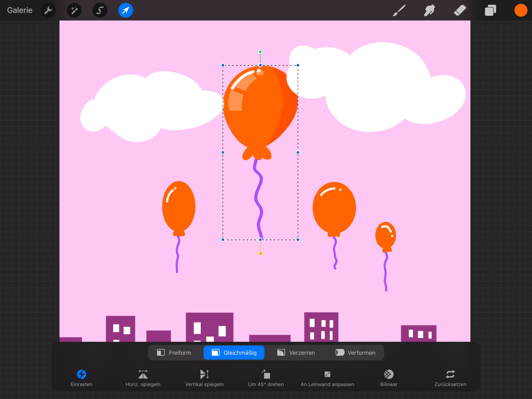Activate the Transform arrow tool
Screen dimensions: 532x399
[126, 10]
